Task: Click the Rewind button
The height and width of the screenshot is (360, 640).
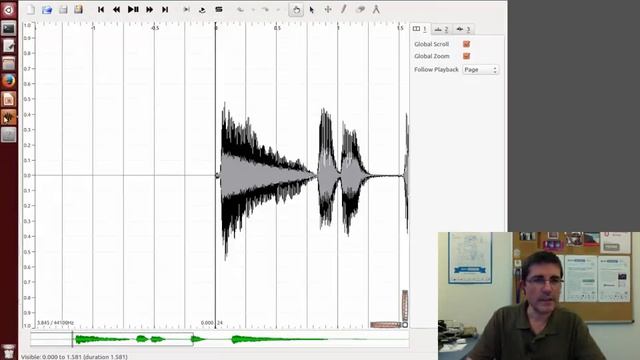Action: pos(116,9)
